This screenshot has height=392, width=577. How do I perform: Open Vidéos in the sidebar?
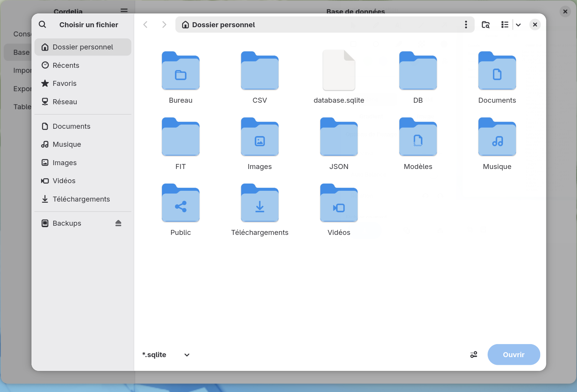pyautogui.click(x=83, y=181)
